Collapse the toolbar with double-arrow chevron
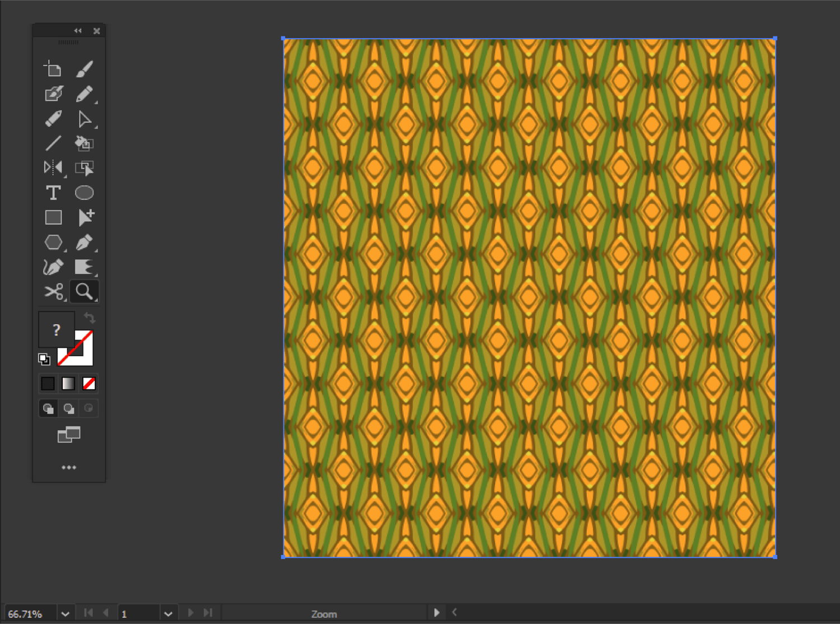 coord(78,31)
